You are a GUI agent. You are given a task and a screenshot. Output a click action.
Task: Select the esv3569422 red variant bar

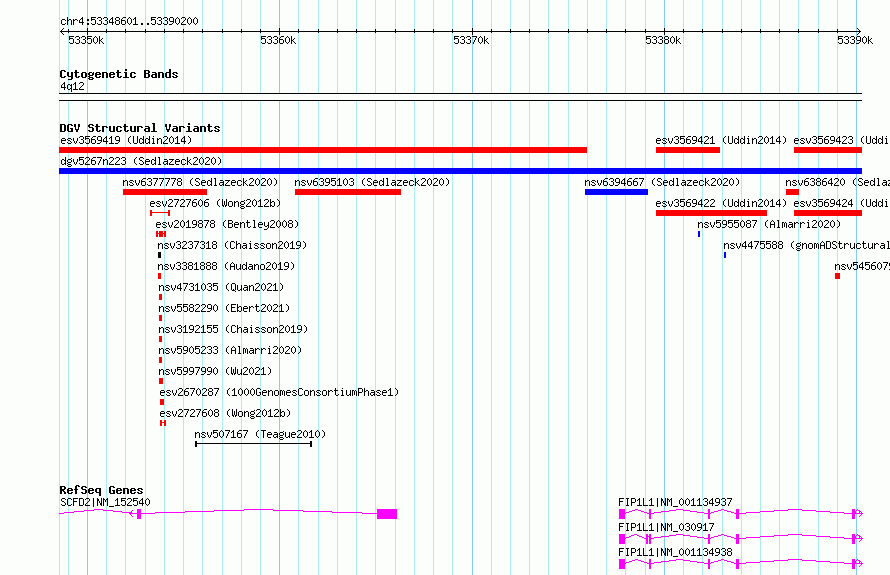pos(711,213)
